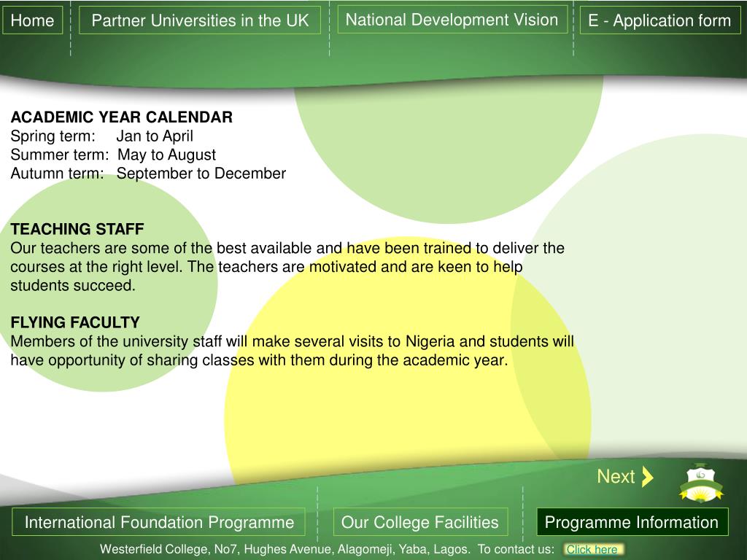The height and width of the screenshot is (560, 747).
Task: Click the Spring term dates line
Action: (x=102, y=136)
